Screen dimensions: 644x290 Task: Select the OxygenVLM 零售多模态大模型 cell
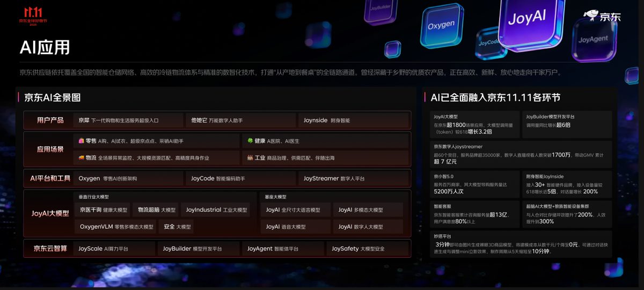click(115, 227)
